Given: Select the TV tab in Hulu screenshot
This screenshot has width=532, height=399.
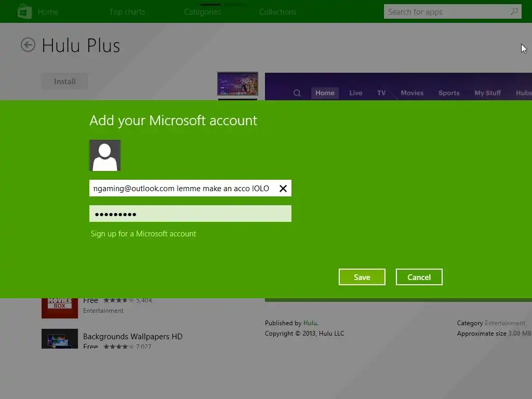Looking at the screenshot, I should coord(381,93).
